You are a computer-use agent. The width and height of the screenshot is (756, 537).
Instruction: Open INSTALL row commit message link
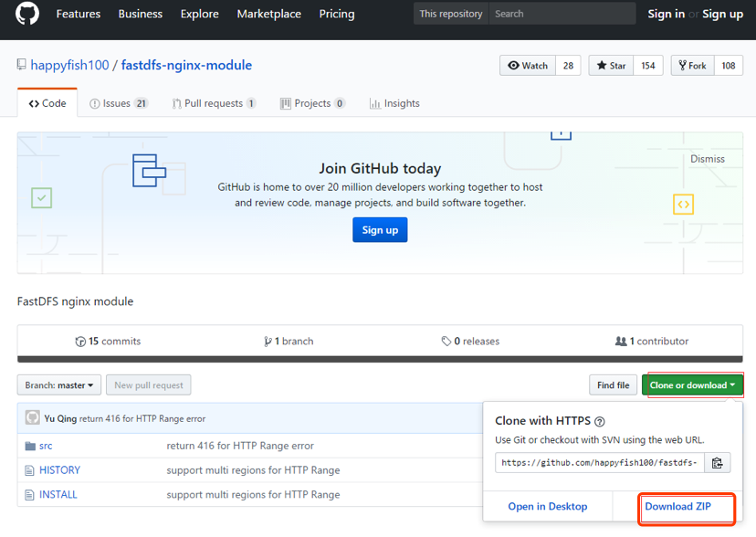click(253, 495)
